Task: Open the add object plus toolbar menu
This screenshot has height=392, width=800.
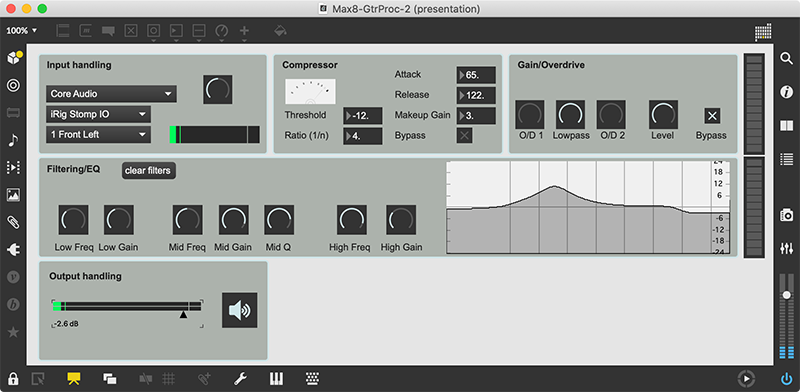Action: 244,32
